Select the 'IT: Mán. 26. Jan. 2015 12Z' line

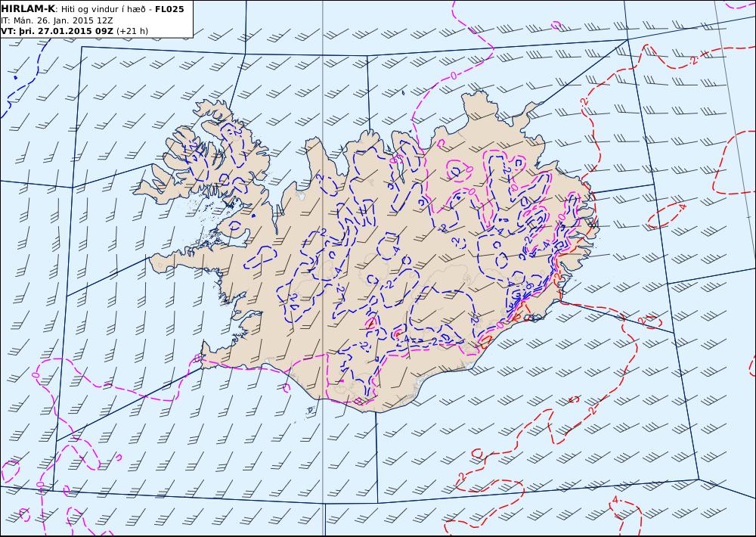pos(57,20)
